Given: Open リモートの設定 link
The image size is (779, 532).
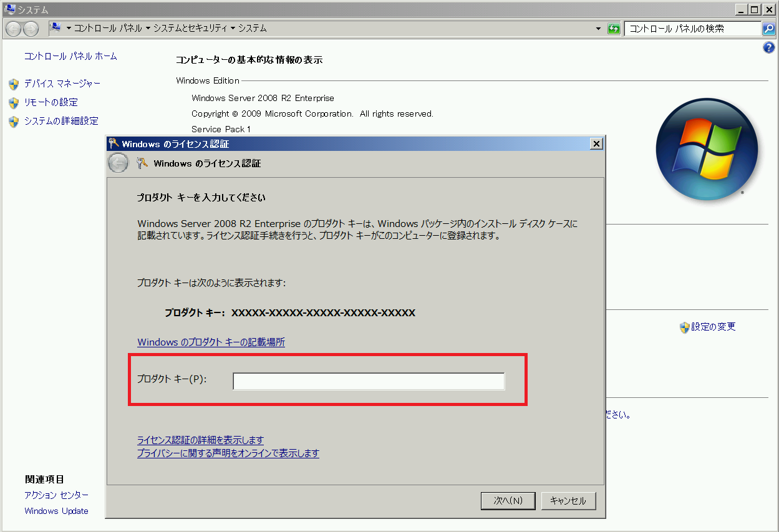Looking at the screenshot, I should tap(51, 102).
